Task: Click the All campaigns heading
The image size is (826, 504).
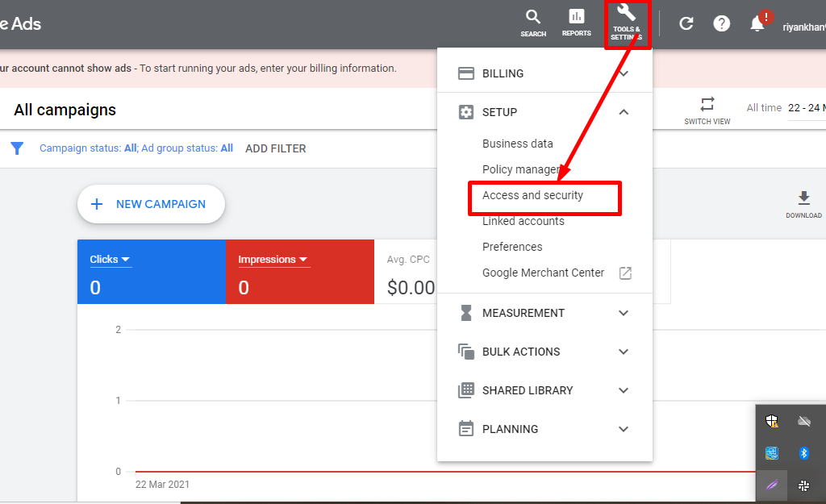Action: click(x=65, y=110)
